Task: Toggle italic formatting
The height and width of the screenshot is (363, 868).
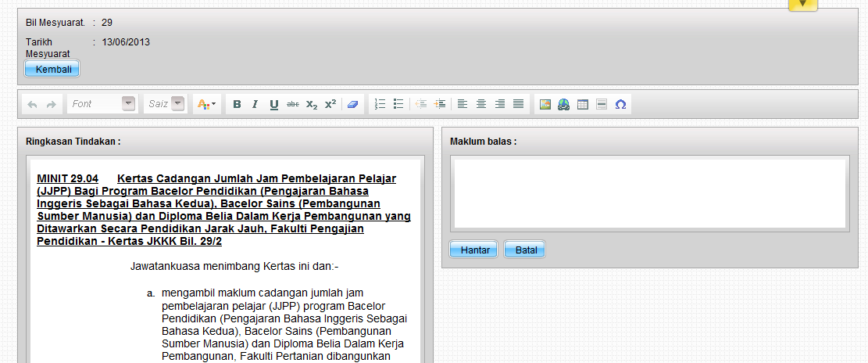Action: click(255, 104)
